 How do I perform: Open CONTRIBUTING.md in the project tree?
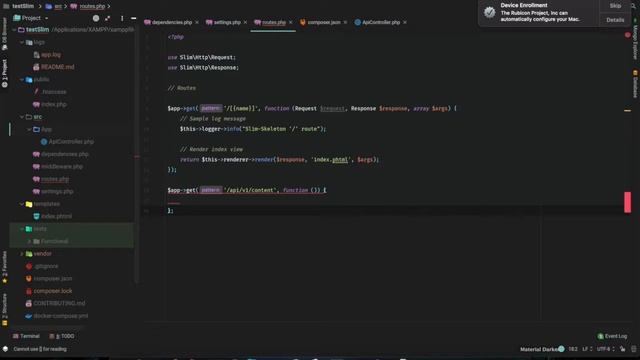click(x=59, y=304)
